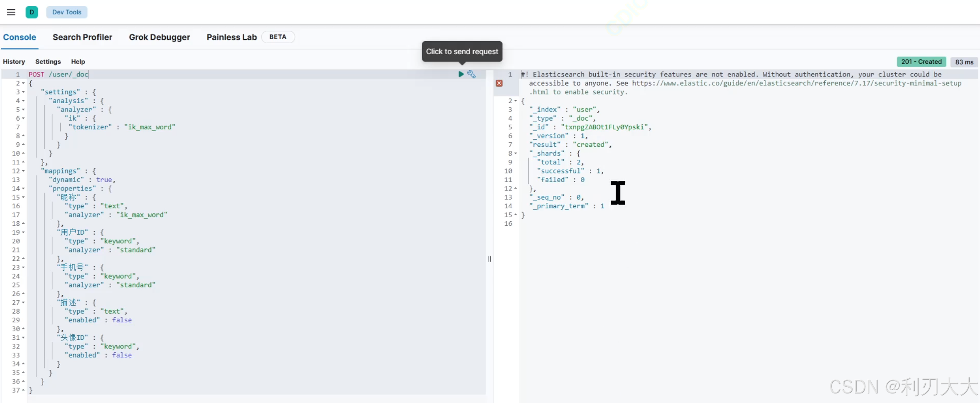
Task: Open the Grok Debugger tab
Action: tap(160, 37)
